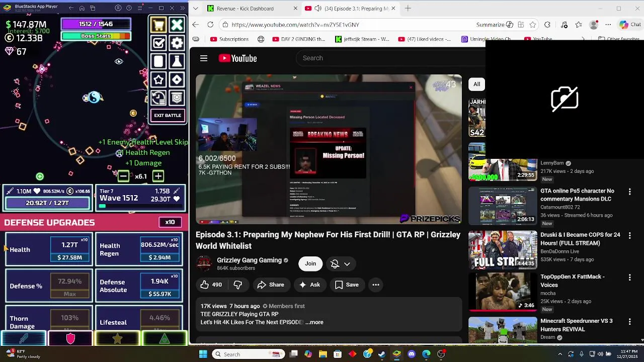Add page to favorites star icon
Screen dimensions: 644x362
pyautogui.click(x=533, y=25)
